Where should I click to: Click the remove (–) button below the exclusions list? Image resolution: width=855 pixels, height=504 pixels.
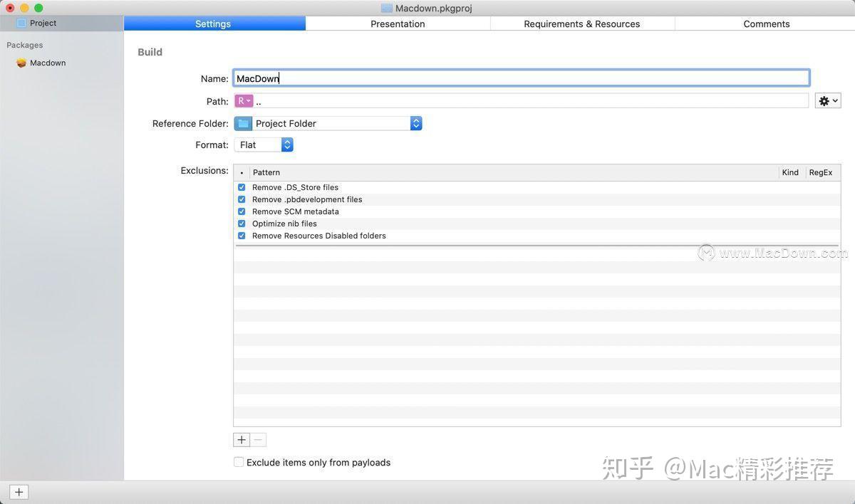pos(257,439)
